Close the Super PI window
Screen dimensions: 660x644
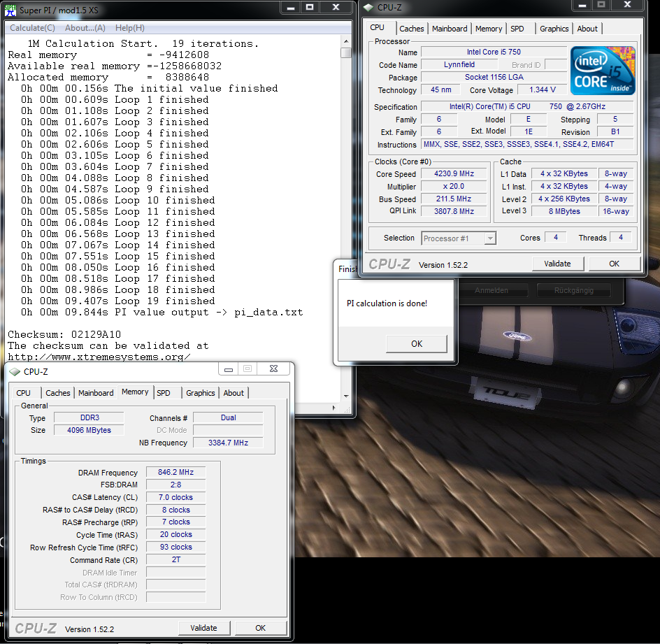(x=337, y=8)
